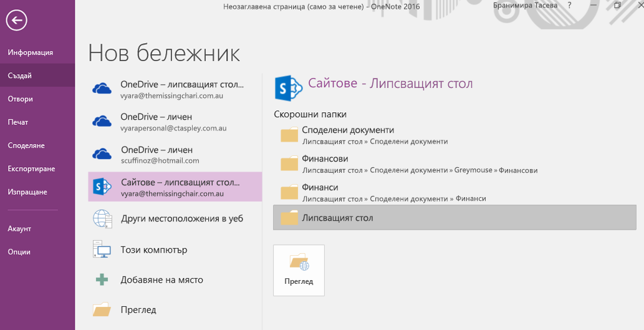Click folder icon of Финансови
The image size is (644, 330).
(289, 163)
